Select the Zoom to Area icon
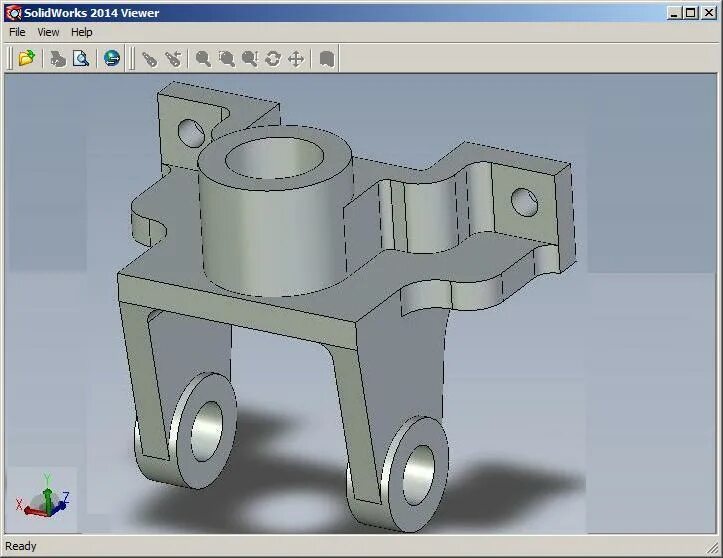 tap(226, 59)
